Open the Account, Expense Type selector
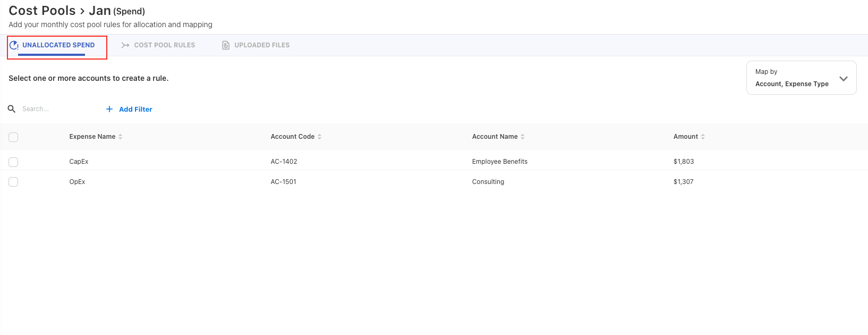Image resolution: width=868 pixels, height=335 pixels. 792,83
